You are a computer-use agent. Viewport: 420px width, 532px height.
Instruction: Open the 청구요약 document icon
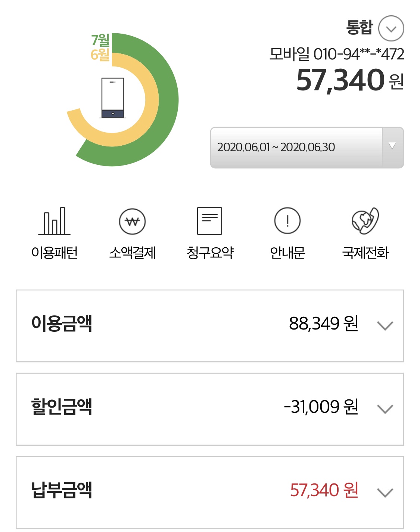tap(209, 221)
